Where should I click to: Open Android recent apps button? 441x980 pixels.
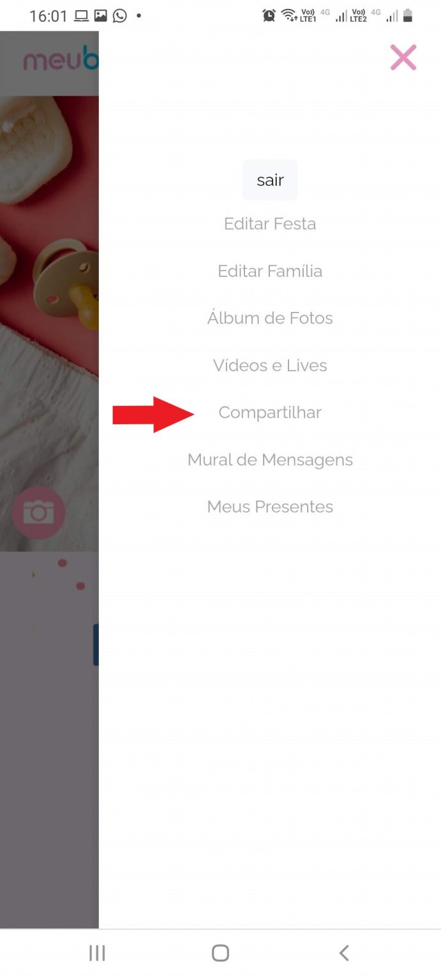tap(97, 953)
